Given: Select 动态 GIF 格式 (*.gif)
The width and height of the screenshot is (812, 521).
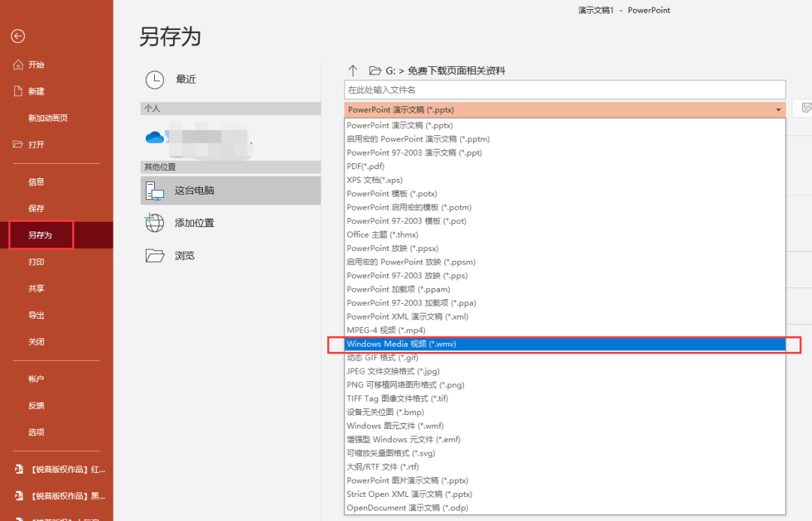Looking at the screenshot, I should click(565, 357).
